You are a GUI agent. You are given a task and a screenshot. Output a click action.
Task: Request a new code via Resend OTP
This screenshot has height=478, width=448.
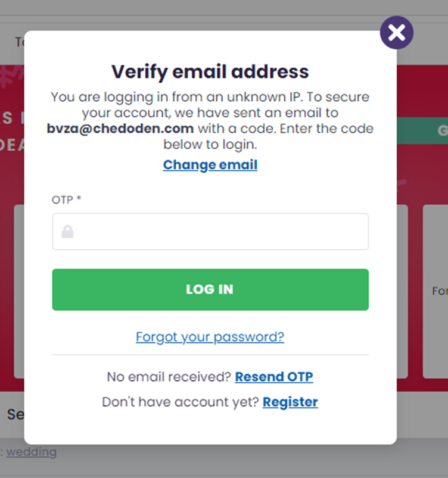273,376
